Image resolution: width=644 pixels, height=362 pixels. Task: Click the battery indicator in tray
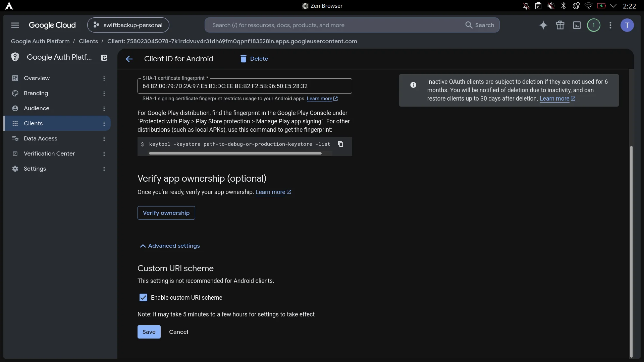601,6
